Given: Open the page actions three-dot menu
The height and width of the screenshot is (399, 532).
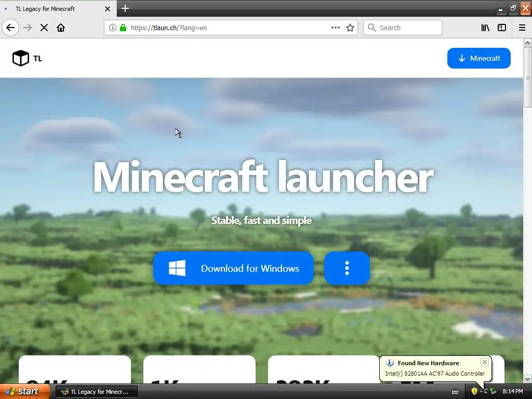Looking at the screenshot, I should point(336,28).
